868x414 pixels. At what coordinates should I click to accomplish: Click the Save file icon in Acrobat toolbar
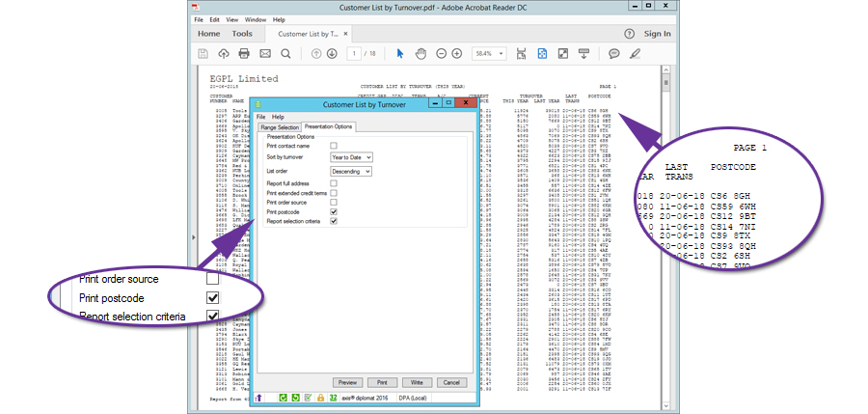pos(203,54)
